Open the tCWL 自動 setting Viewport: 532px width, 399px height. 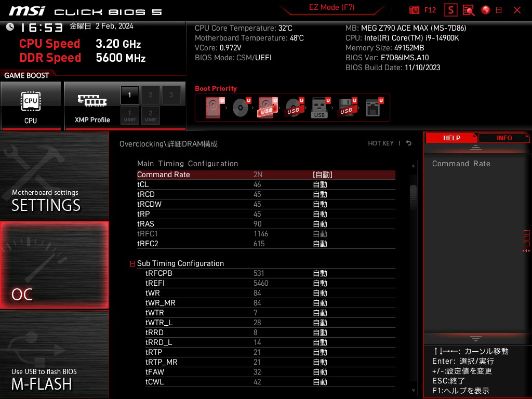coord(320,382)
